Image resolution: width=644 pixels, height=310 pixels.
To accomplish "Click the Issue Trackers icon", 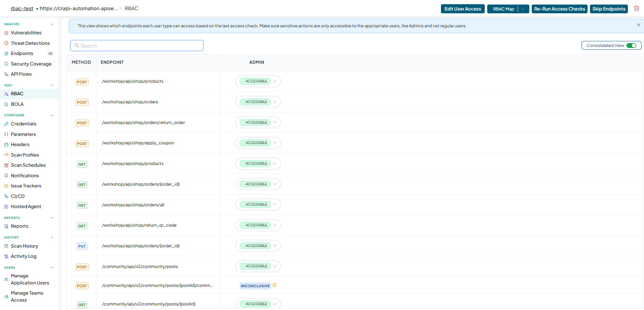I will [6, 186].
